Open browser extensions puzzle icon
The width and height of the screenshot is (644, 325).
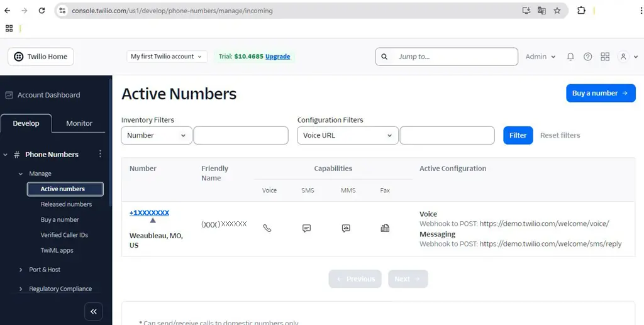(x=581, y=11)
